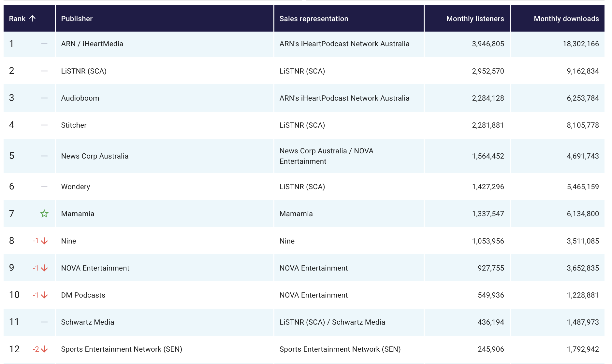Screen dimensions: 612x364
Task: Click Nine in the Sales representation column
Action: point(287,241)
